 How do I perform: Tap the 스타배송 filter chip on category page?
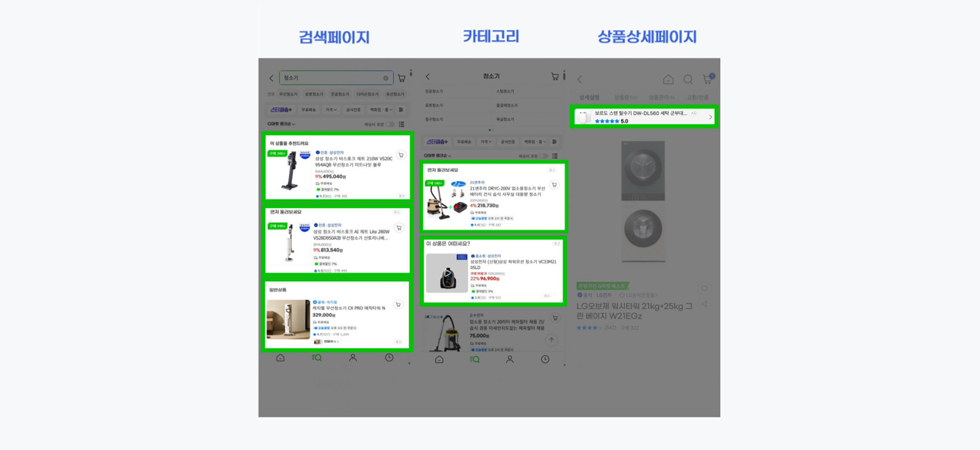(438, 142)
